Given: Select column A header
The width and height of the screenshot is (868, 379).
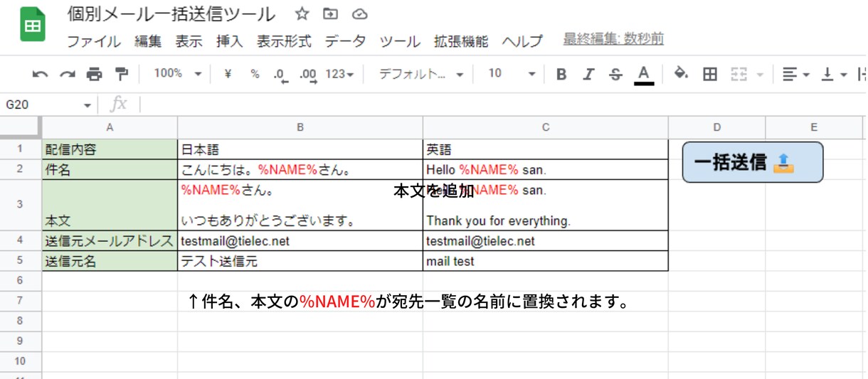Looking at the screenshot, I should click(x=110, y=127).
